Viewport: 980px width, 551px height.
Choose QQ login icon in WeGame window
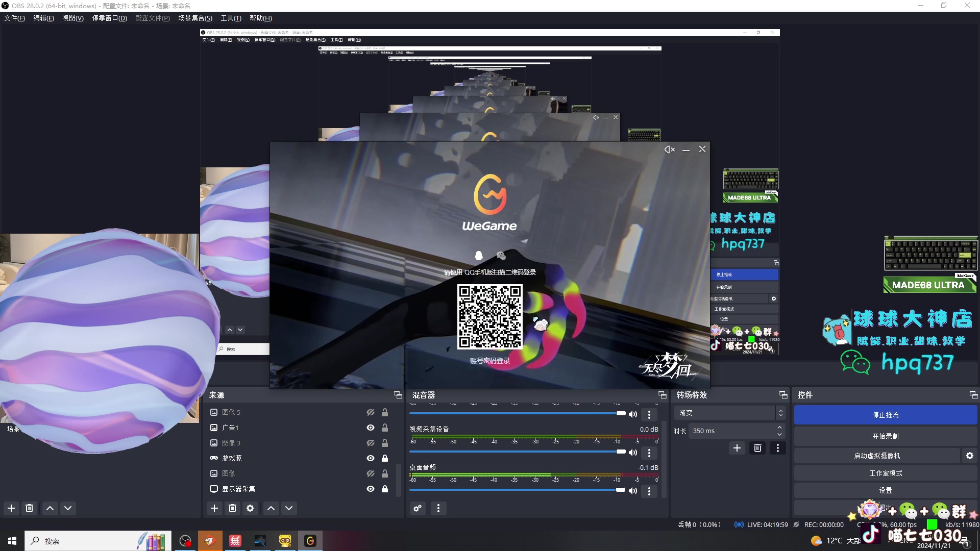pyautogui.click(x=479, y=256)
